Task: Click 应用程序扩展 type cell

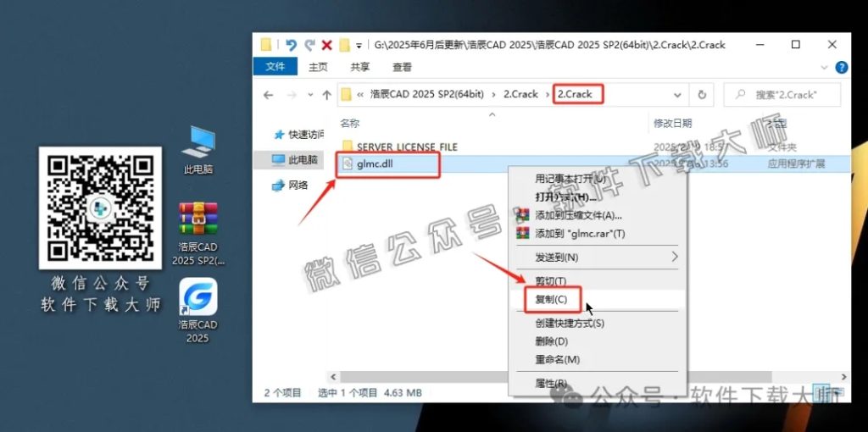Action: pyautogui.click(x=797, y=163)
